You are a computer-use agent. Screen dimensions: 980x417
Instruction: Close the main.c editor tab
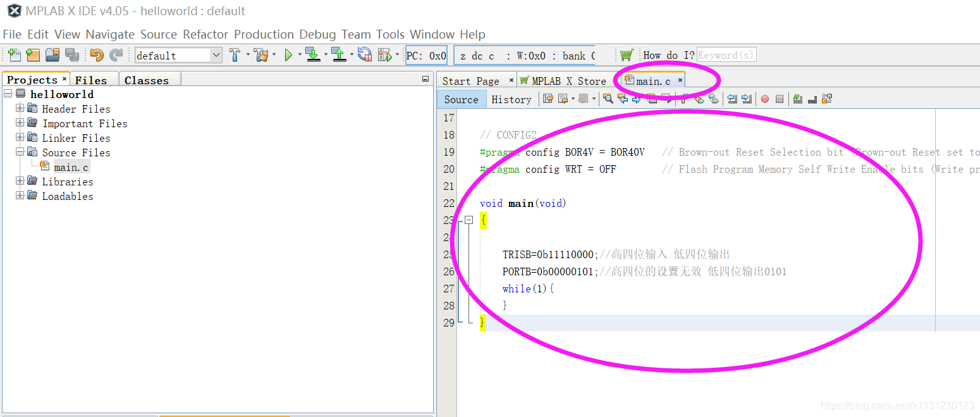coord(680,80)
